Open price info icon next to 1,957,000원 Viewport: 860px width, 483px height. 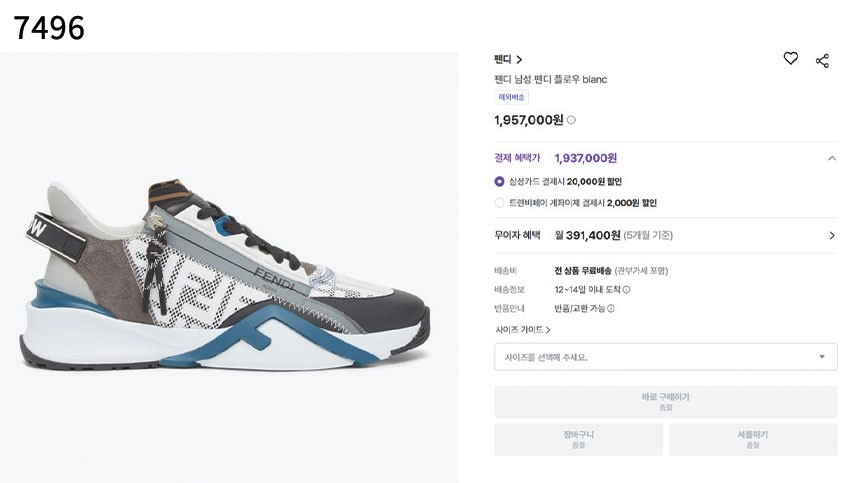click(x=571, y=120)
